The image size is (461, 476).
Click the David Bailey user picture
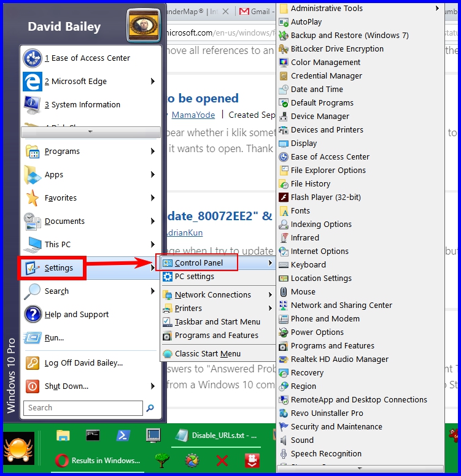pos(144,26)
